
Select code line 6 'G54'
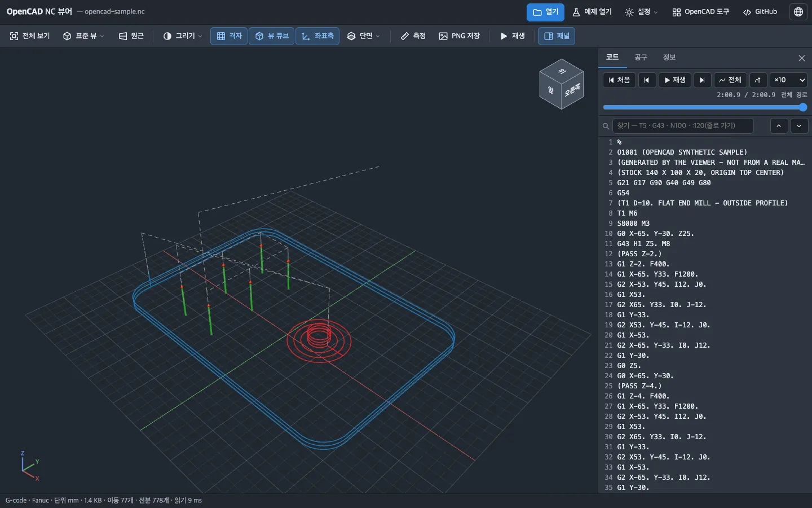click(705, 193)
